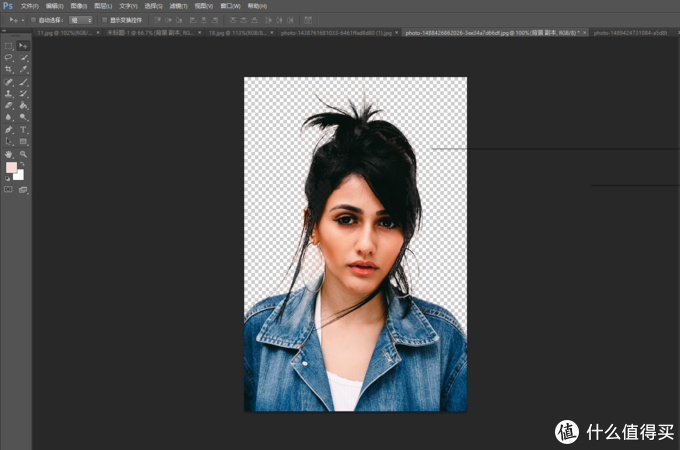Align right edges in options bar
This screenshot has width=680, height=450.
[x=215, y=20]
